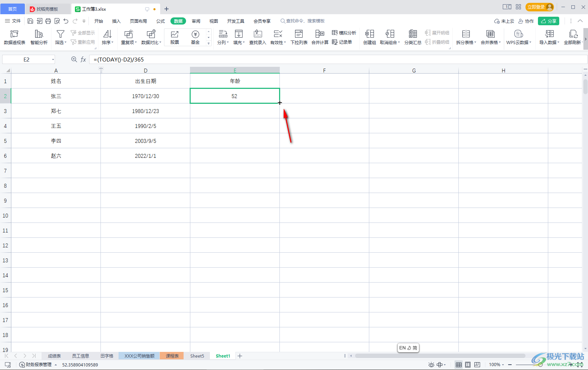588x370 pixels.
Task: Switch to Page Break Preview in status bar
Action: (x=477, y=365)
